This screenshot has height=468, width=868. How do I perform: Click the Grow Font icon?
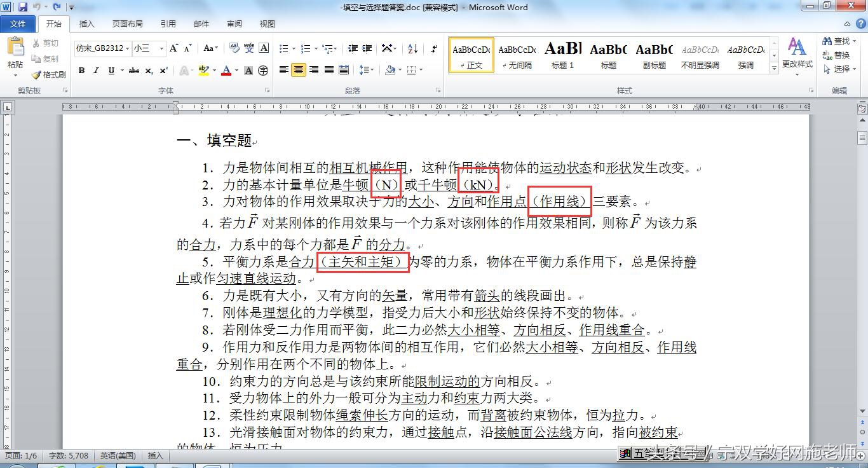tap(174, 48)
